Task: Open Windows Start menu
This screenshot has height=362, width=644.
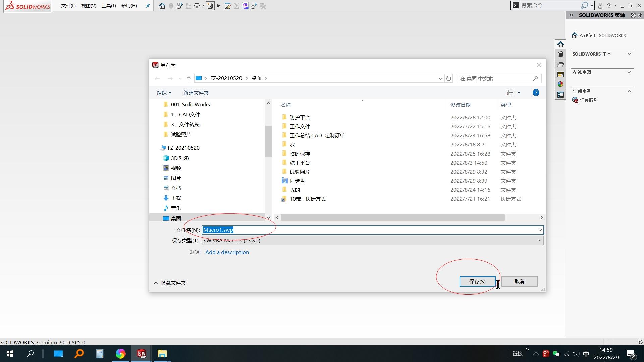Action: coord(10,354)
